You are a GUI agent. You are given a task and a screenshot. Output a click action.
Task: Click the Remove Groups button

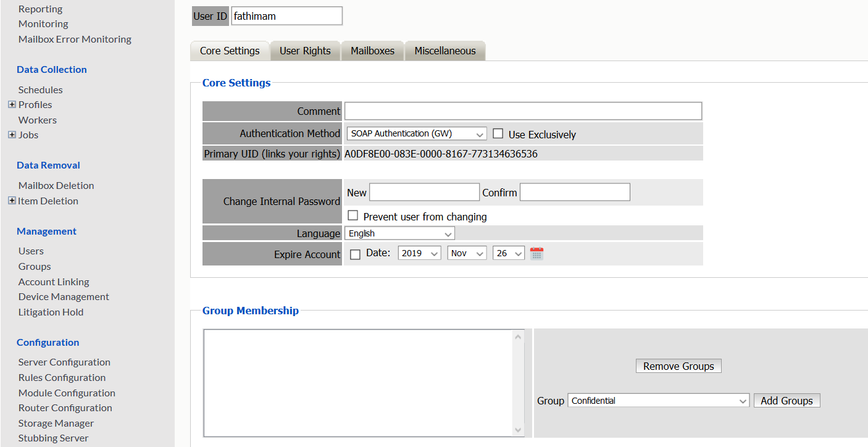coord(678,366)
